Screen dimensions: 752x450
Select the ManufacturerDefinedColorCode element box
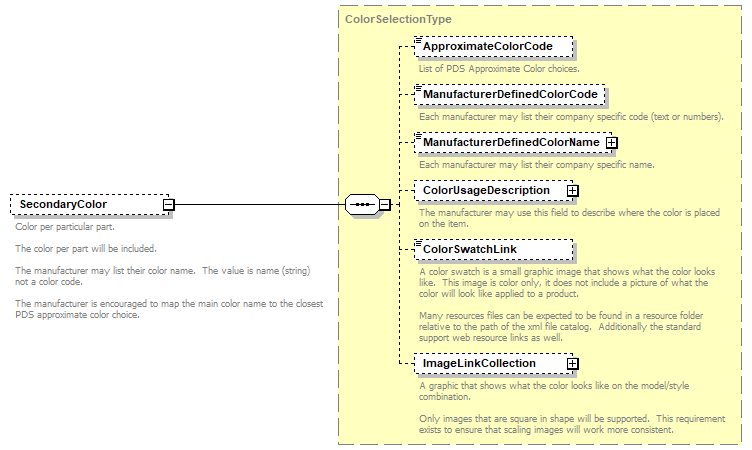pyautogui.click(x=510, y=95)
